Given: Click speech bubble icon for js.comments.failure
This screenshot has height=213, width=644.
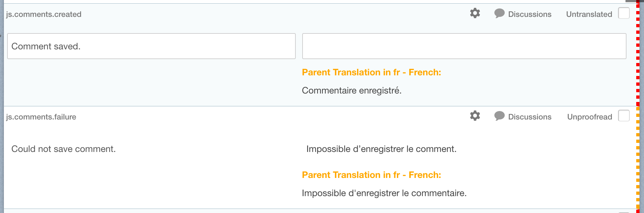Looking at the screenshot, I should pyautogui.click(x=499, y=116).
